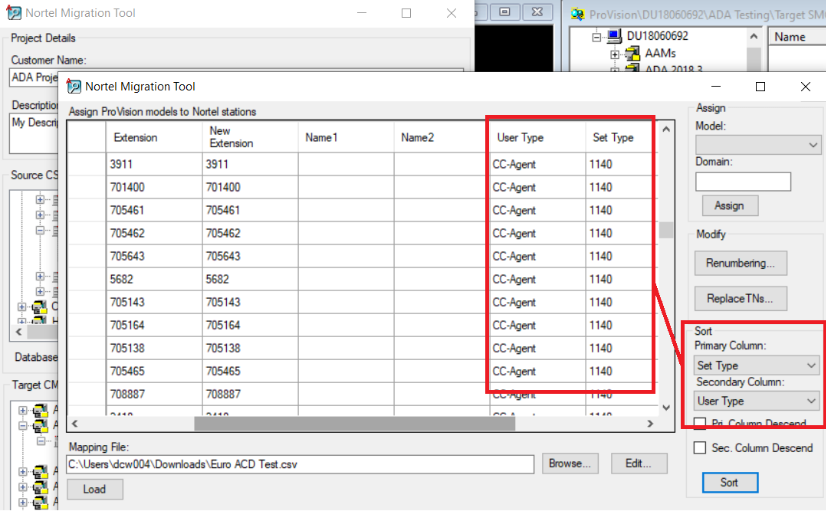Click the Sort button
This screenshot has width=826, height=511.
[x=730, y=482]
